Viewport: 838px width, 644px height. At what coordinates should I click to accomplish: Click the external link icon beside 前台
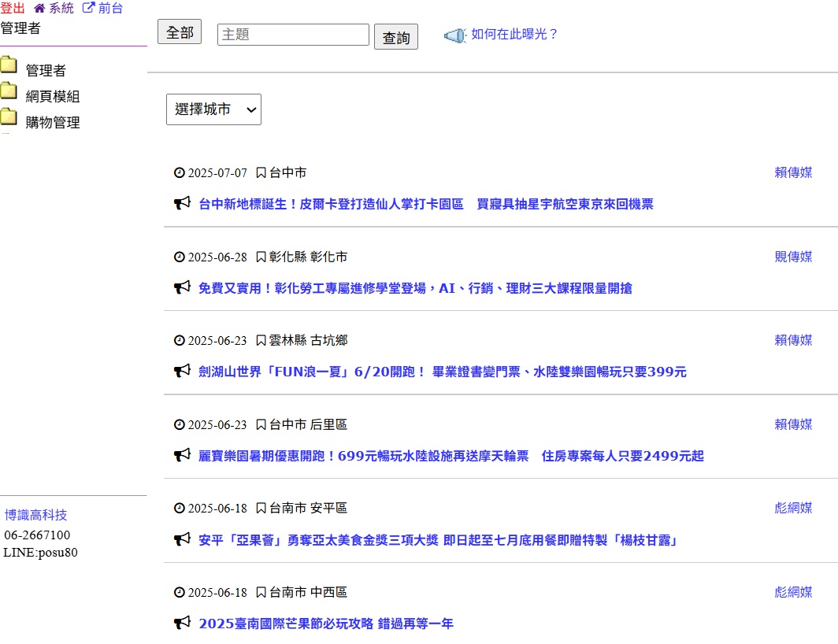pyautogui.click(x=88, y=8)
